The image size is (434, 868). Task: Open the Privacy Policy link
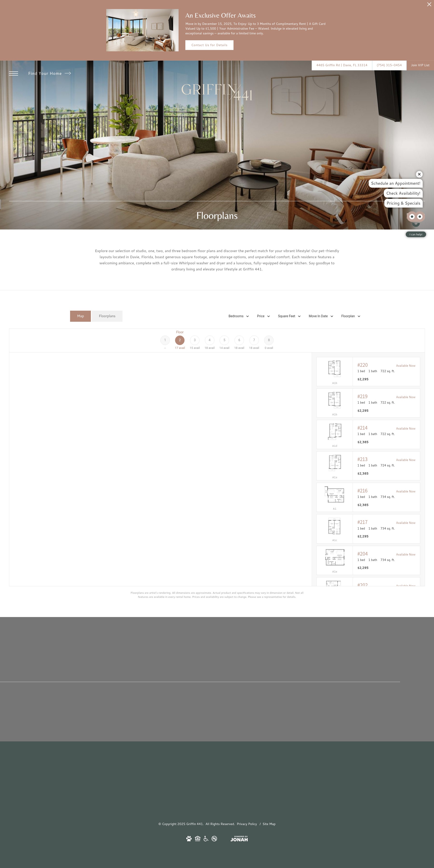[247, 824]
